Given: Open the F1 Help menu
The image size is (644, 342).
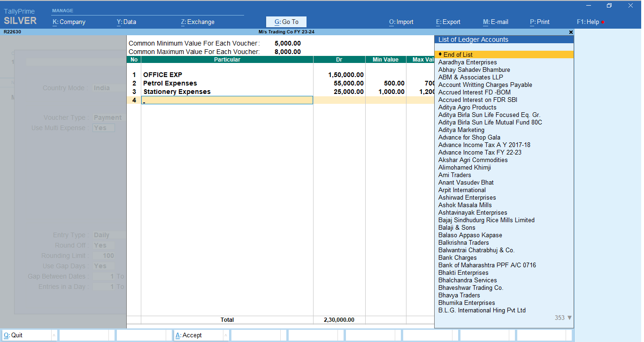Looking at the screenshot, I should [588, 22].
